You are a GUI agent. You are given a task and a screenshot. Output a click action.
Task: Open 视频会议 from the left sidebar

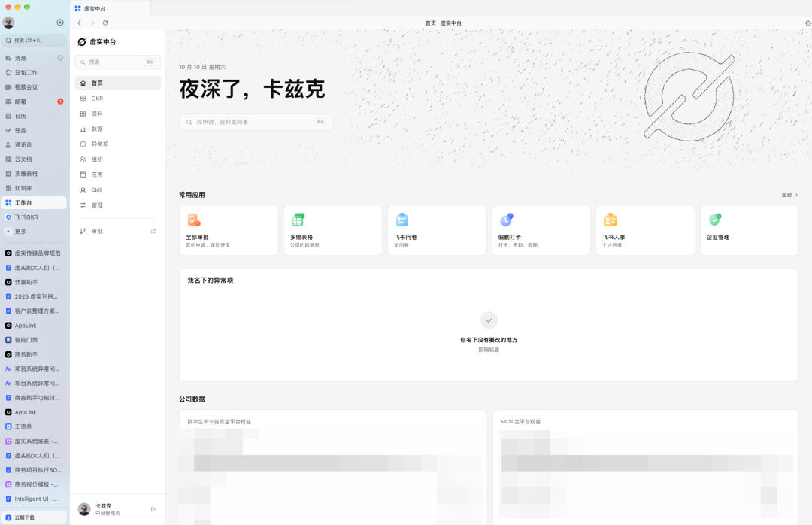pos(34,87)
